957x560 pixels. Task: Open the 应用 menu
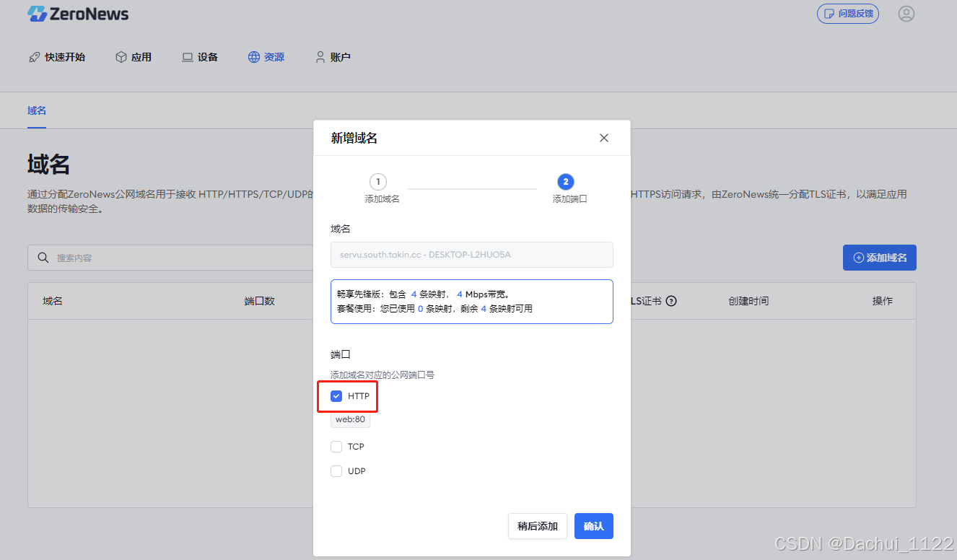click(x=134, y=57)
